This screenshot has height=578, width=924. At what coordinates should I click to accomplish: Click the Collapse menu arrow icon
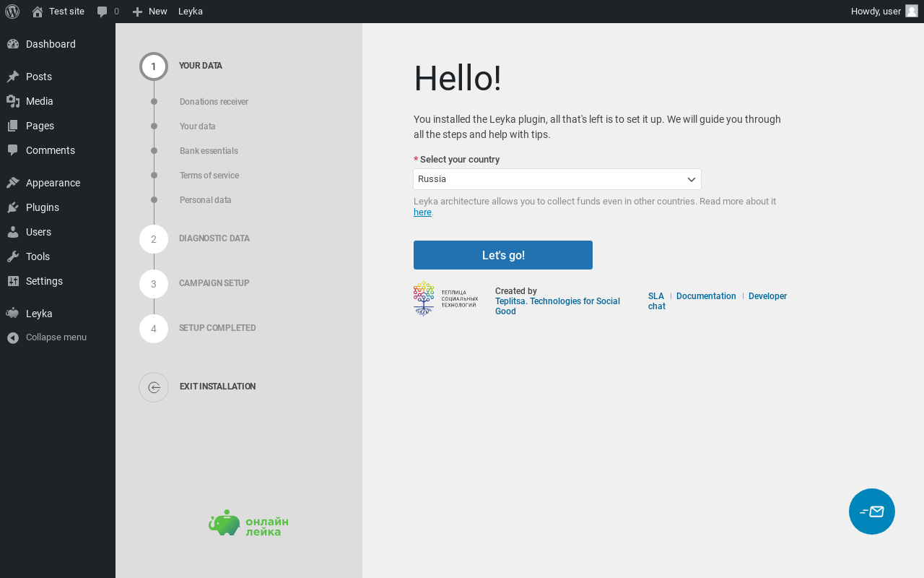[13, 337]
